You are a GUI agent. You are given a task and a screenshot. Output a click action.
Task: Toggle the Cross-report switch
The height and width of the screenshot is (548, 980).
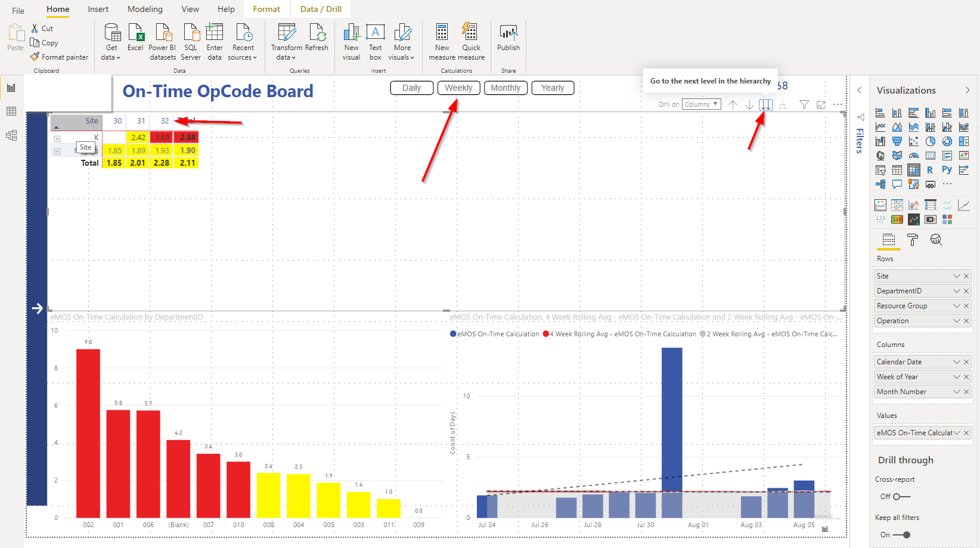click(901, 497)
